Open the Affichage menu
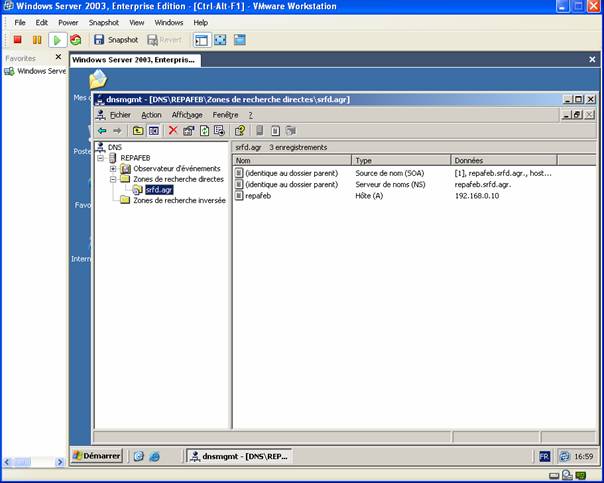 [x=187, y=115]
